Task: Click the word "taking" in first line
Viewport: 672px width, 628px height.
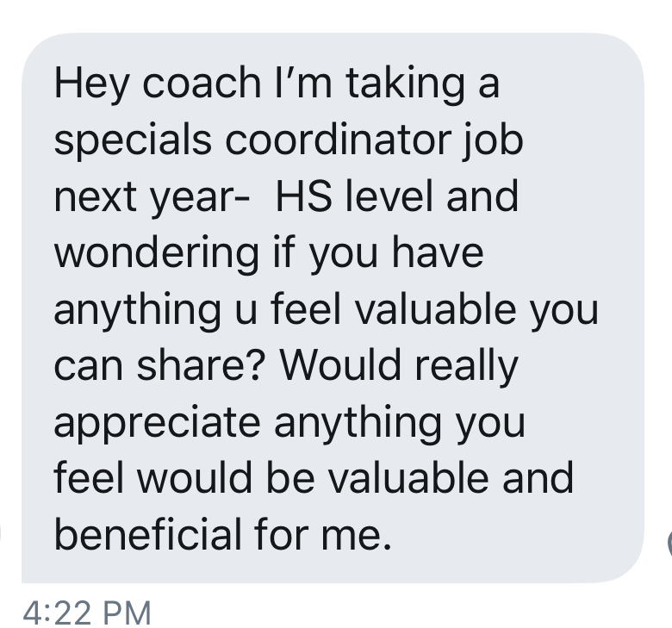Action: click(x=405, y=84)
